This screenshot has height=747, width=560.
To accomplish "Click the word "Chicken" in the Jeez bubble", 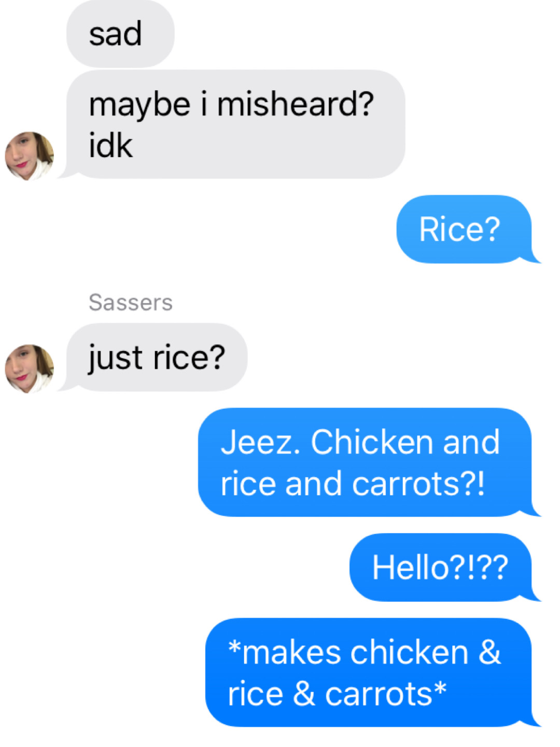I will click(x=372, y=442).
